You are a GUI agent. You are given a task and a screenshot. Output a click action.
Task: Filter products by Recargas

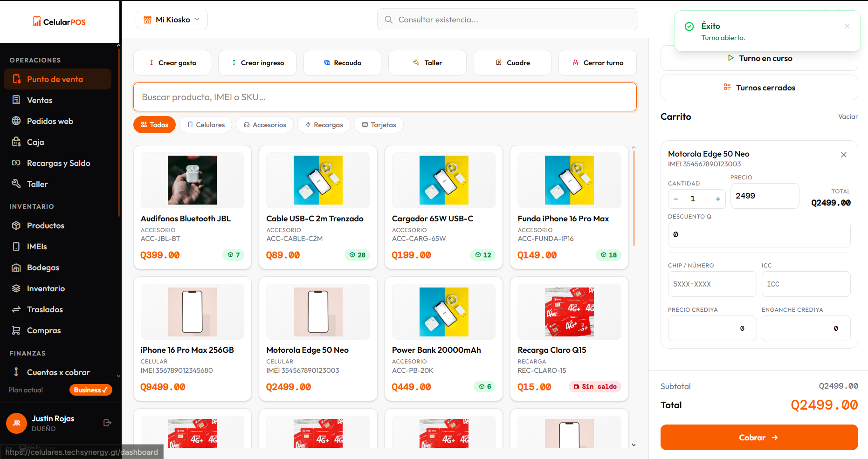[x=324, y=124]
